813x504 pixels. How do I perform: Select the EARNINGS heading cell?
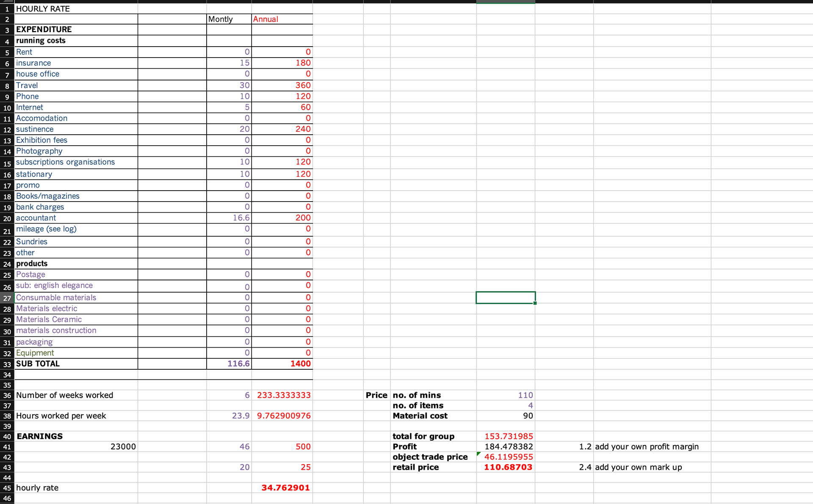click(x=76, y=437)
